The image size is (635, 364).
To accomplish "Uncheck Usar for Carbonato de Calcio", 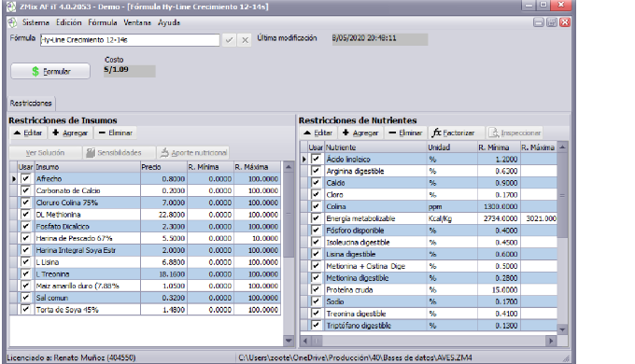I will [26, 190].
